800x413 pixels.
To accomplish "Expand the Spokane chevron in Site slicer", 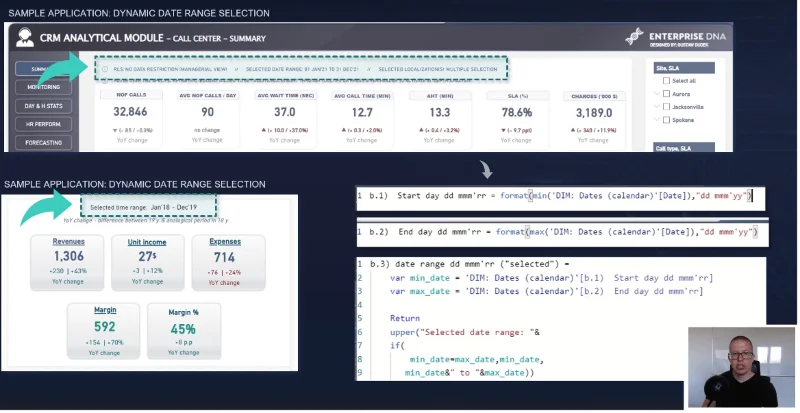I will [657, 120].
